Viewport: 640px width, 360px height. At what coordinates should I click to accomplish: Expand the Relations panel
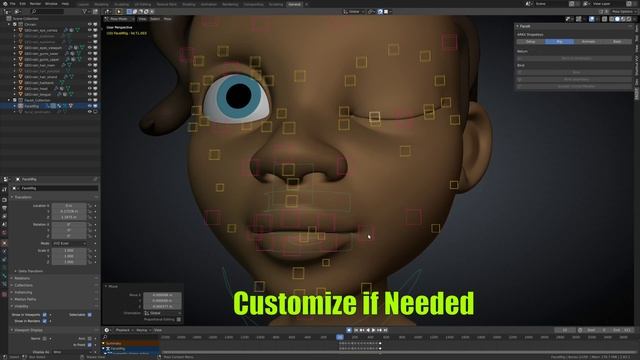coord(54,278)
